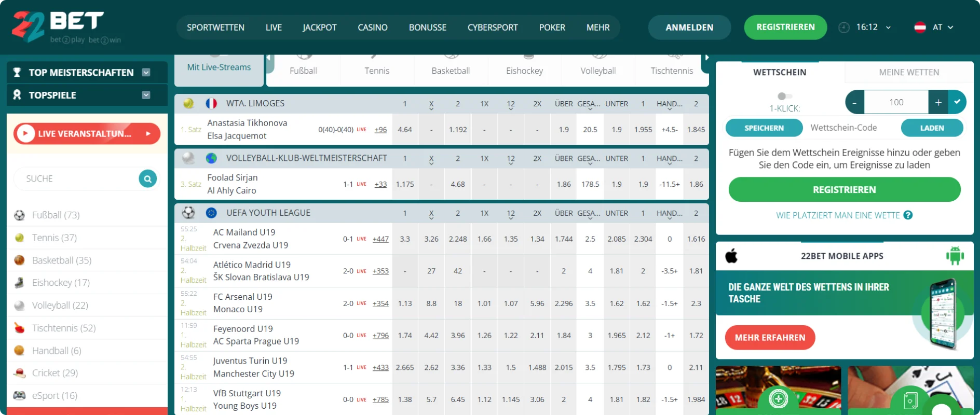Click the Volleyball sidebar icon
This screenshot has height=415, width=980.
pos(19,306)
